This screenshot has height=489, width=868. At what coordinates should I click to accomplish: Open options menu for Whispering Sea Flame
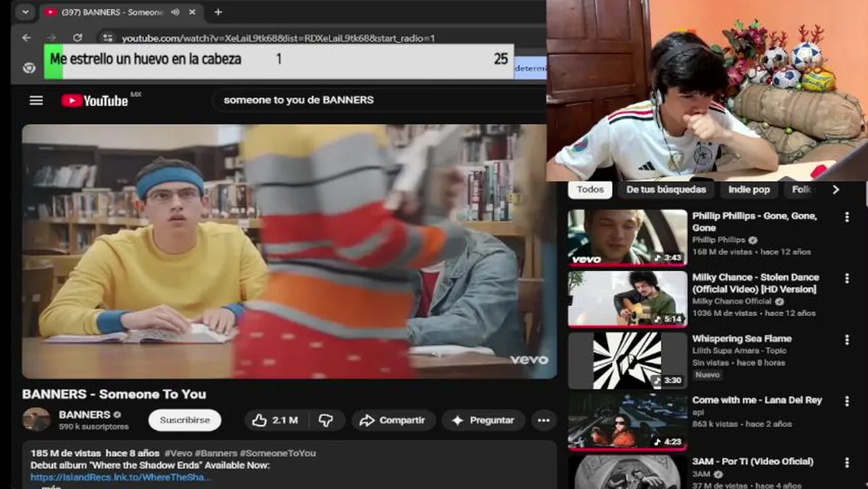[x=846, y=340]
